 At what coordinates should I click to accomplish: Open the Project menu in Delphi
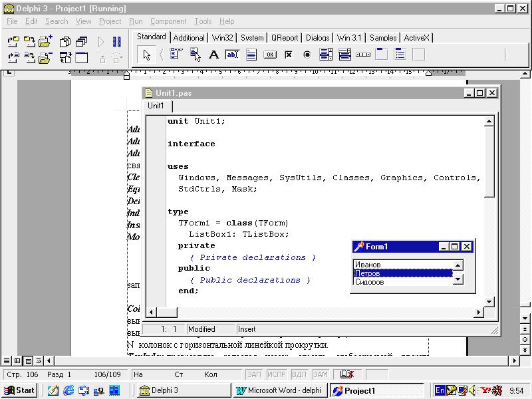[x=110, y=21]
